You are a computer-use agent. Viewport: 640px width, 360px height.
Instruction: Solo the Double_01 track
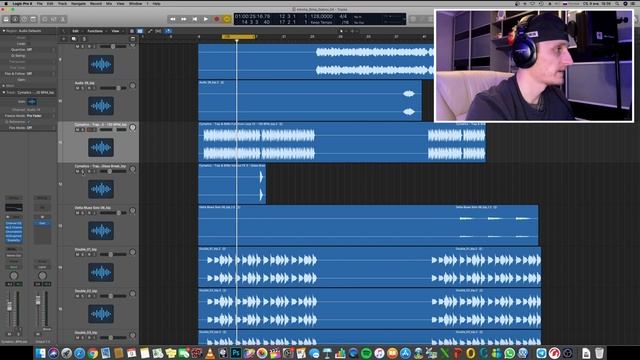[83, 255]
